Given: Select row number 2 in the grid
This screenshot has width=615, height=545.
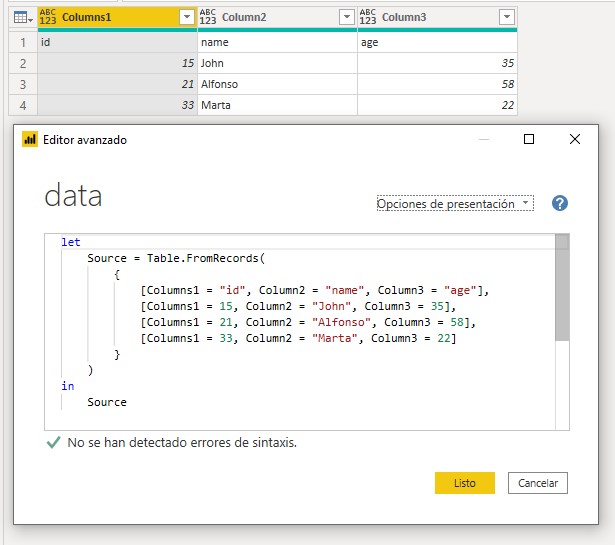Looking at the screenshot, I should coord(23,63).
